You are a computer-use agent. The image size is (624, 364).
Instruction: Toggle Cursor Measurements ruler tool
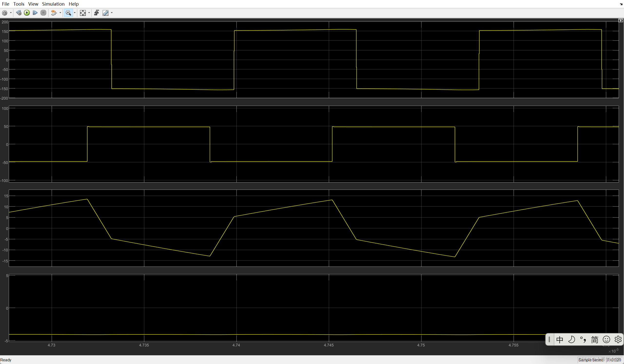[x=106, y=13]
